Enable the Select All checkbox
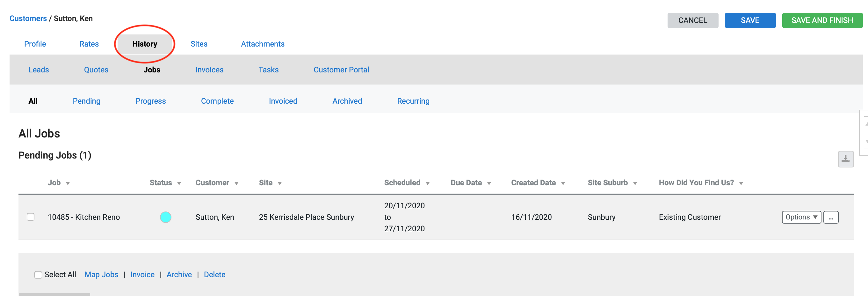This screenshot has width=868, height=296. coord(39,275)
